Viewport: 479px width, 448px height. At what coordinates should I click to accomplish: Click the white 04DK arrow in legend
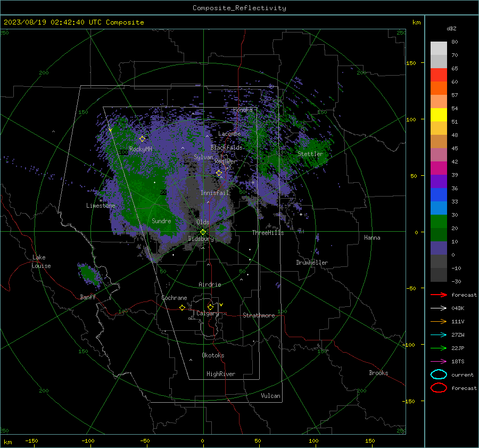pos(439,308)
